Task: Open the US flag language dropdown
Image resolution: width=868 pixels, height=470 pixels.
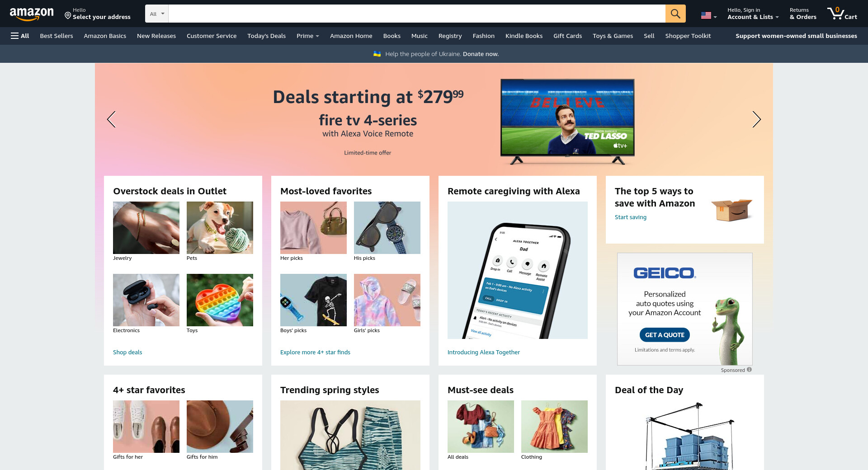Action: [x=709, y=16]
